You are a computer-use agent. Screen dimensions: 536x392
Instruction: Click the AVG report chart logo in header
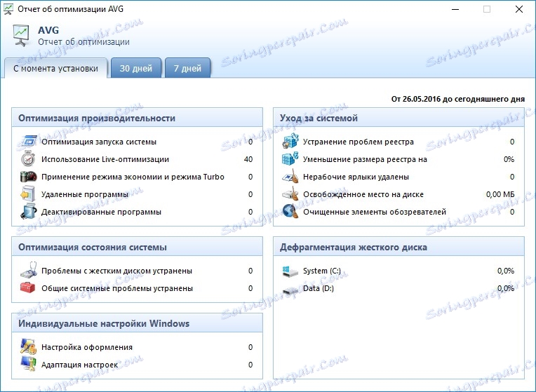[21, 35]
